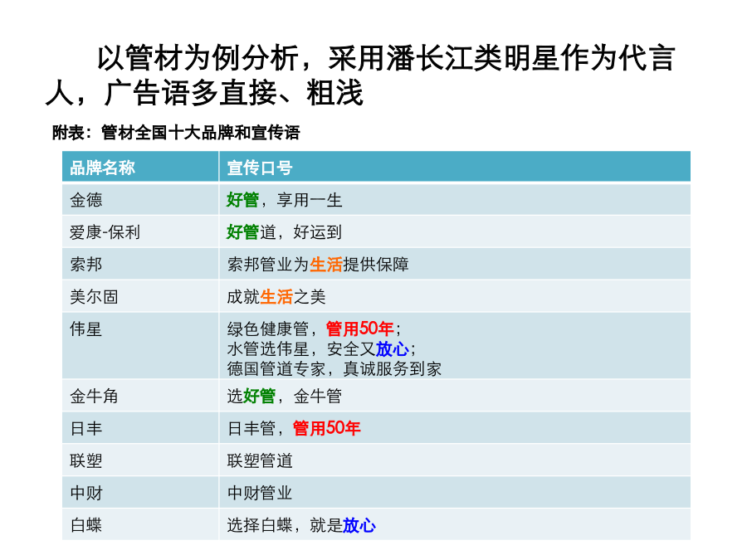Click the slogan 选择白蝶，就是放心

coord(301,525)
